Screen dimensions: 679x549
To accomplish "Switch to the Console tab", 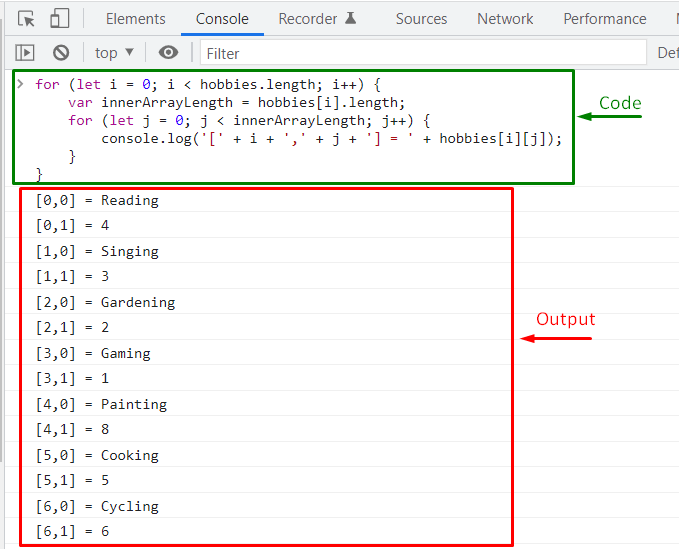I will (222, 19).
